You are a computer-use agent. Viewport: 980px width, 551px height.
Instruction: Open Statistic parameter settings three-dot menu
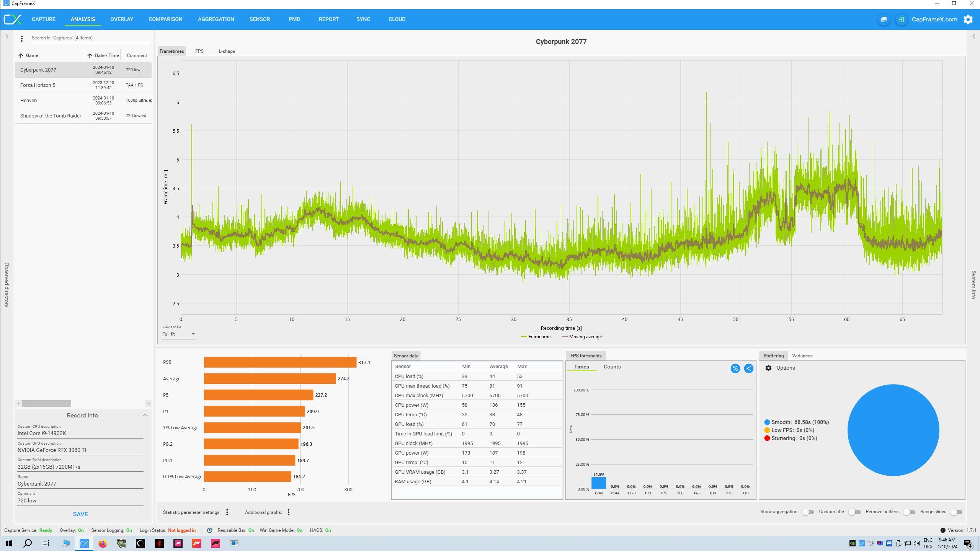[x=227, y=512]
